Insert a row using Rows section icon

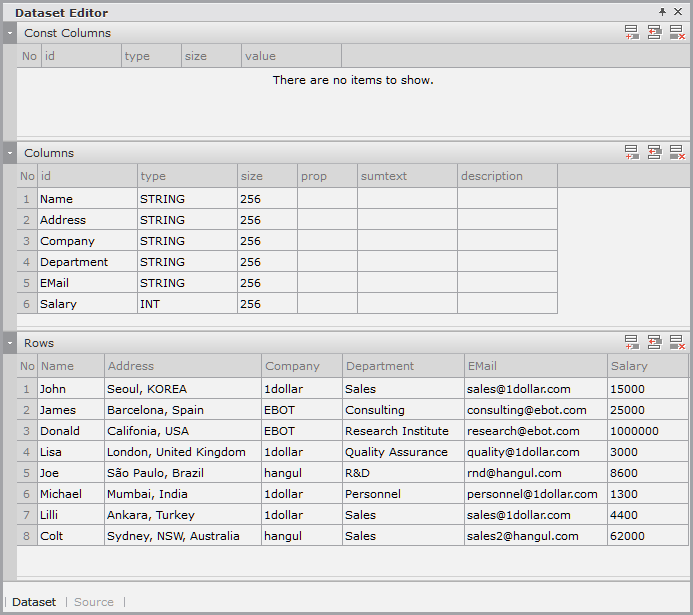[654, 343]
